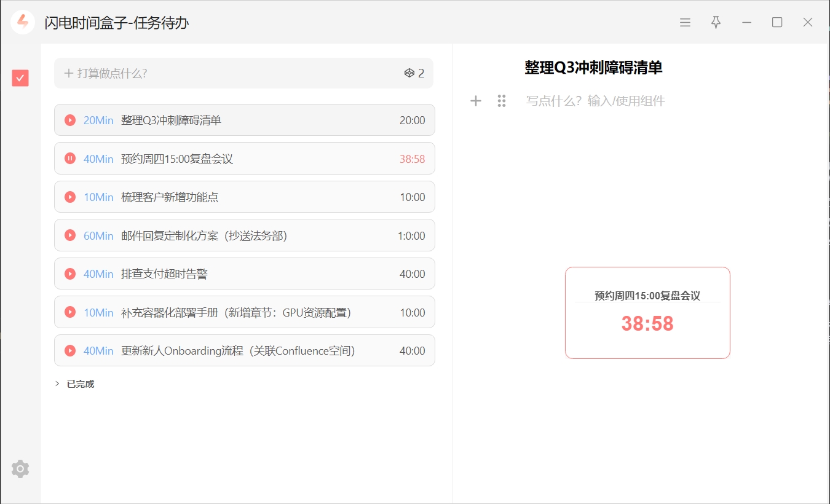Start timer for 梳理客户新增功能点
Image resolution: width=830 pixels, height=504 pixels.
click(70, 197)
